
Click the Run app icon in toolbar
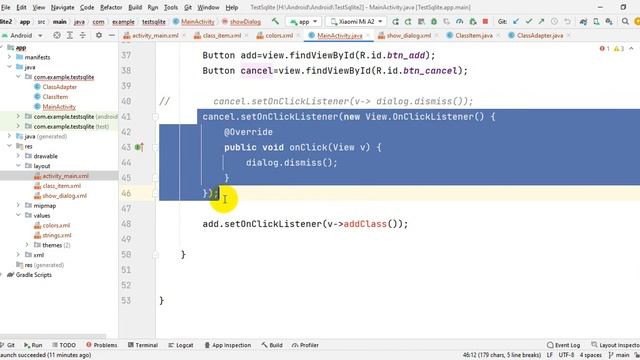(x=395, y=21)
